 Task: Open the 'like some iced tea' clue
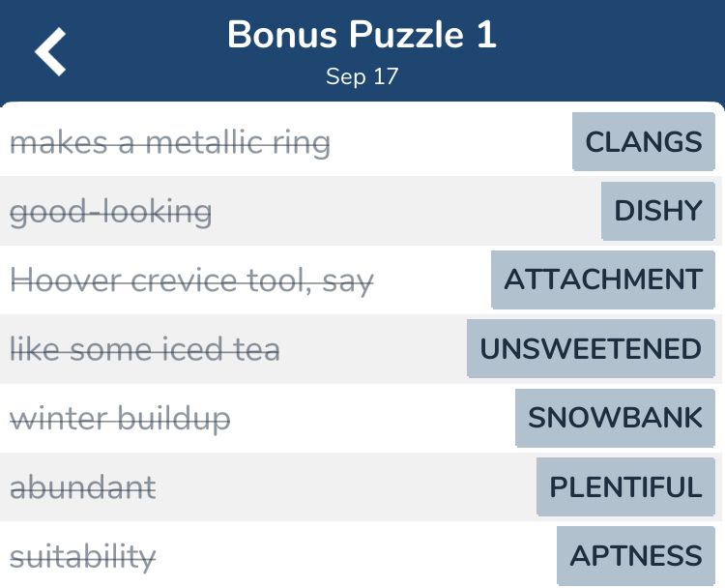[145, 348]
